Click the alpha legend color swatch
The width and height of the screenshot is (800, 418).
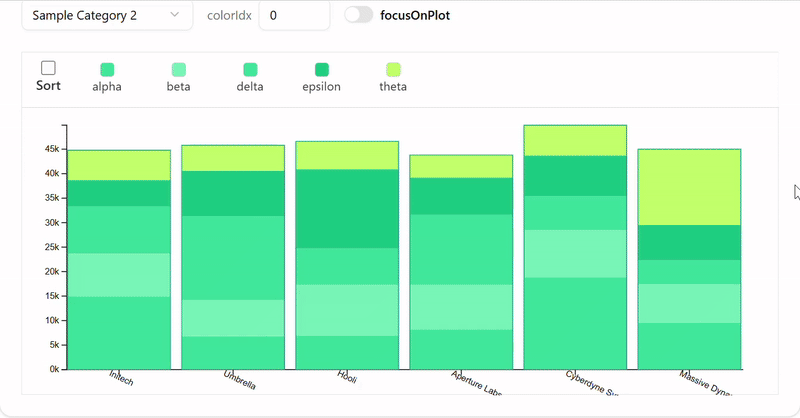tap(107, 69)
